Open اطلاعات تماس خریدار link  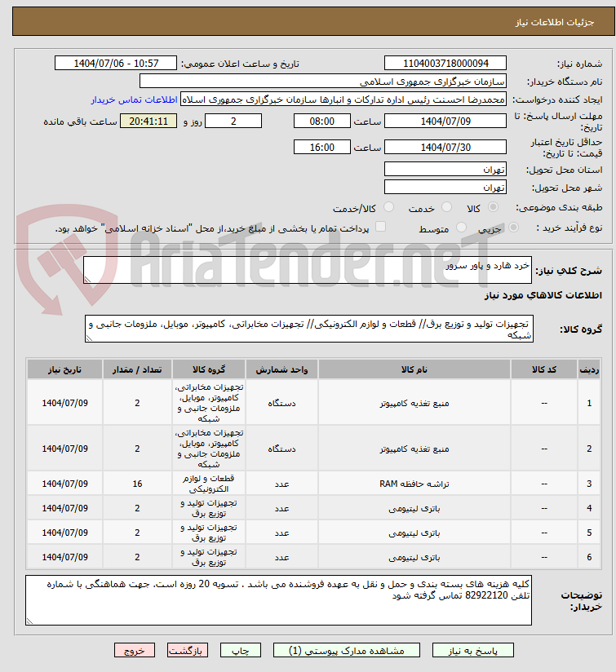134,99
